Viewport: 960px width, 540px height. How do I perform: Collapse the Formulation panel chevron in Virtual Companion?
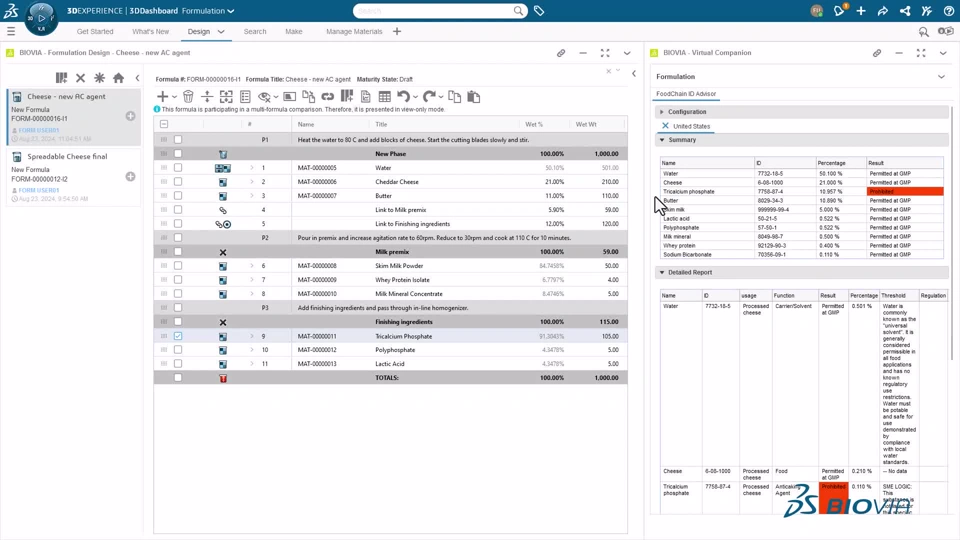[x=941, y=77]
